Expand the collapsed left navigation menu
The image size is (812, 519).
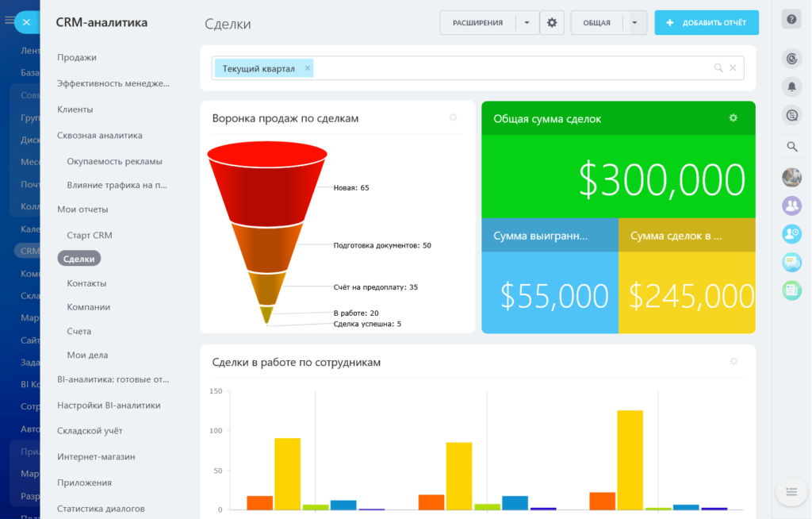pyautogui.click(x=10, y=21)
